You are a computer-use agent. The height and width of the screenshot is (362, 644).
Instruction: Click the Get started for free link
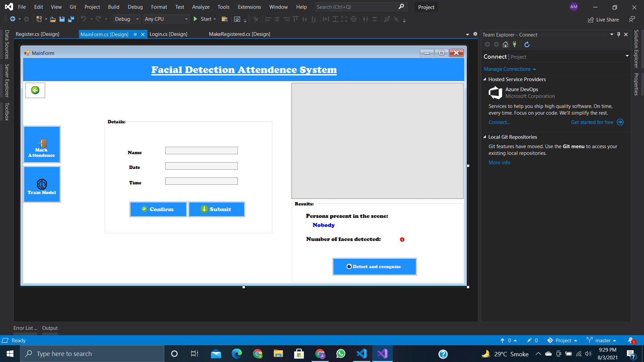click(x=592, y=122)
